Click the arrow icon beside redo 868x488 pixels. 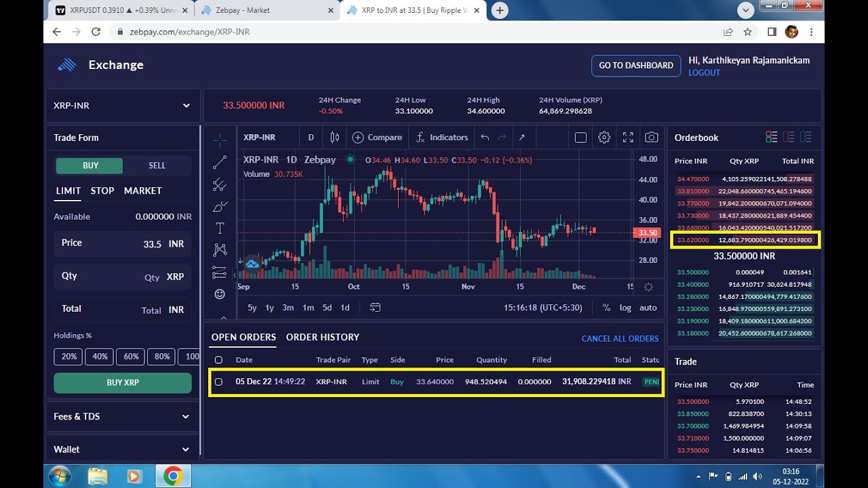click(x=521, y=138)
